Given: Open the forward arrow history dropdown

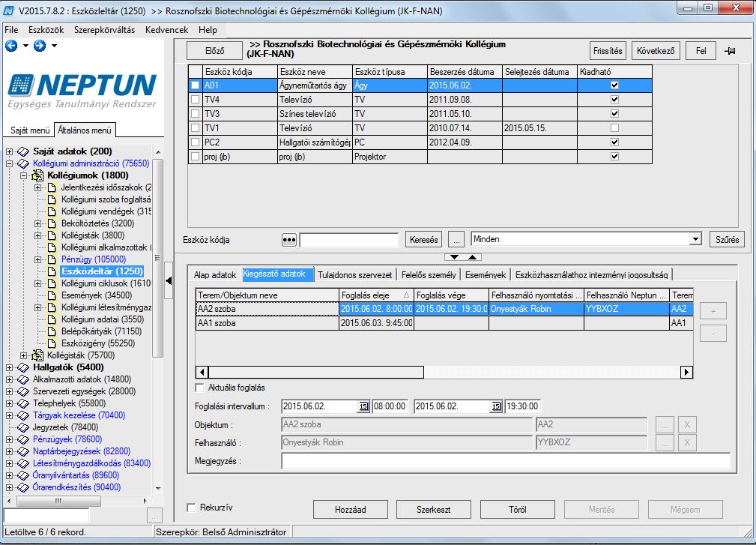Looking at the screenshot, I should [x=54, y=46].
